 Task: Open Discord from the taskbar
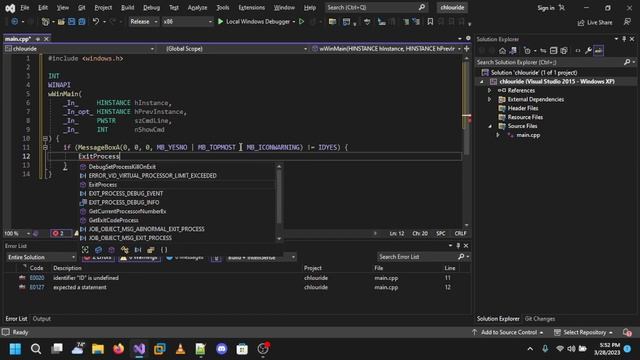[222, 349]
